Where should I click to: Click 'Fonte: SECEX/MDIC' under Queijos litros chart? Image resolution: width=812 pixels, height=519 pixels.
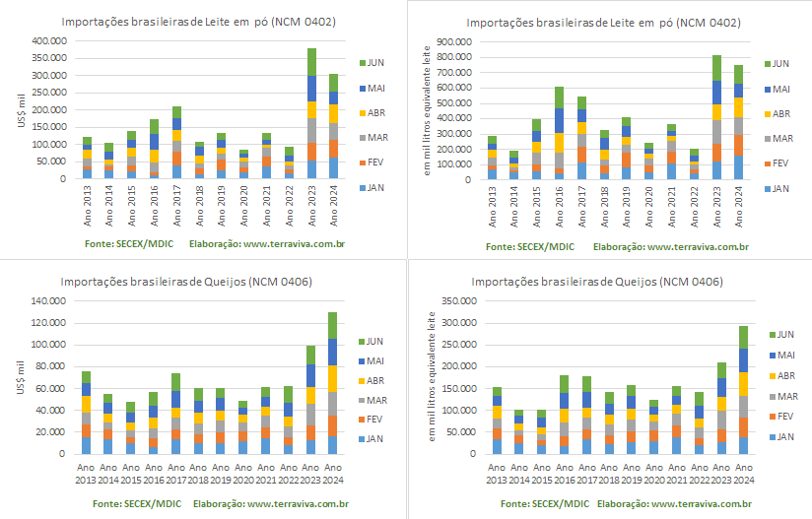tap(545, 503)
